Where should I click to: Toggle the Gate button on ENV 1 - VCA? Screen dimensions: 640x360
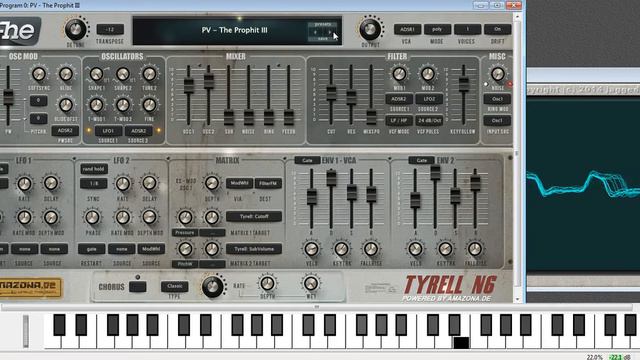tap(307, 160)
